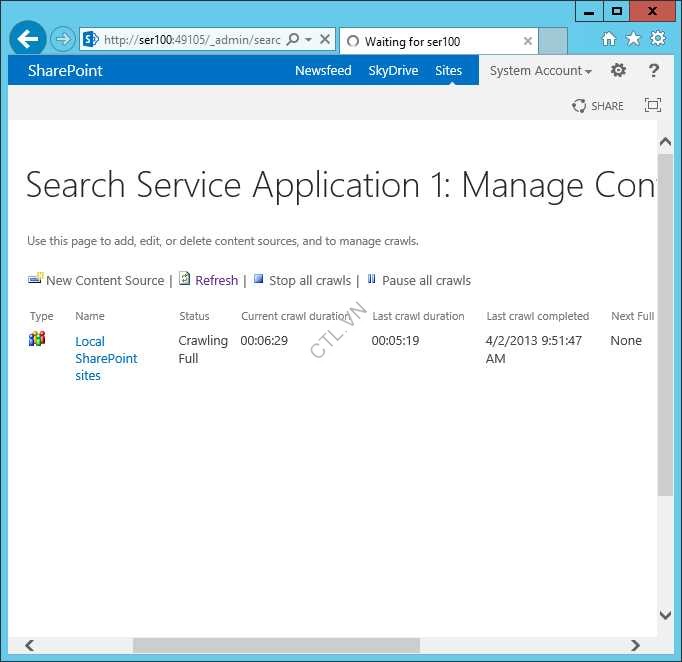Click the browser Back arrow button
This screenshot has width=682, height=662.
[x=28, y=40]
